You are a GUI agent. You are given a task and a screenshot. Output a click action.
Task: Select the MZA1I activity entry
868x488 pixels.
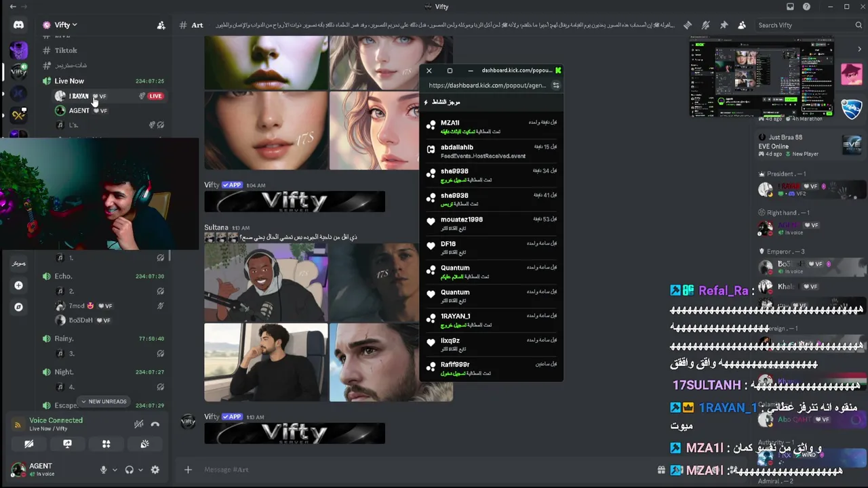pyautogui.click(x=491, y=126)
